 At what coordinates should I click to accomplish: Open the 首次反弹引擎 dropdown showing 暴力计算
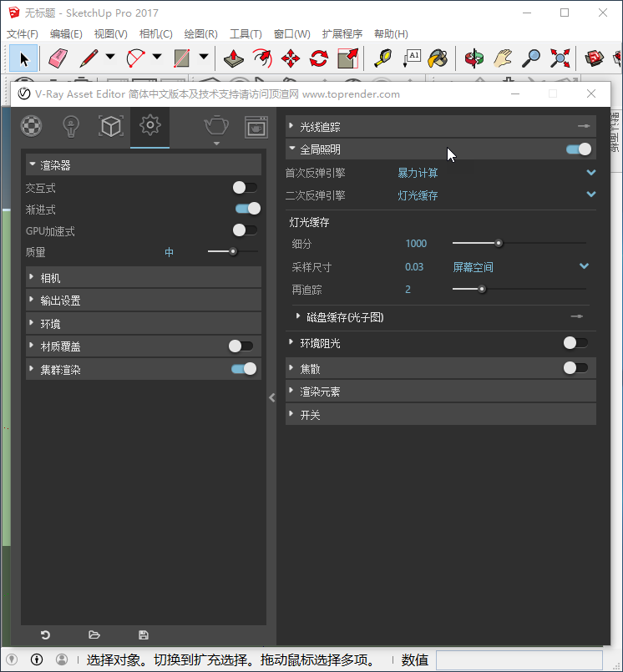click(x=497, y=173)
